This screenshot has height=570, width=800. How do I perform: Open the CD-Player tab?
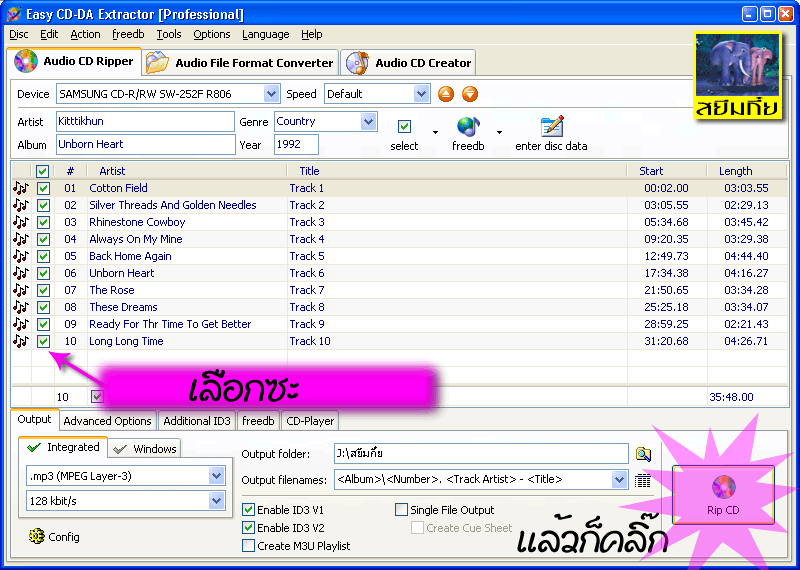310,421
